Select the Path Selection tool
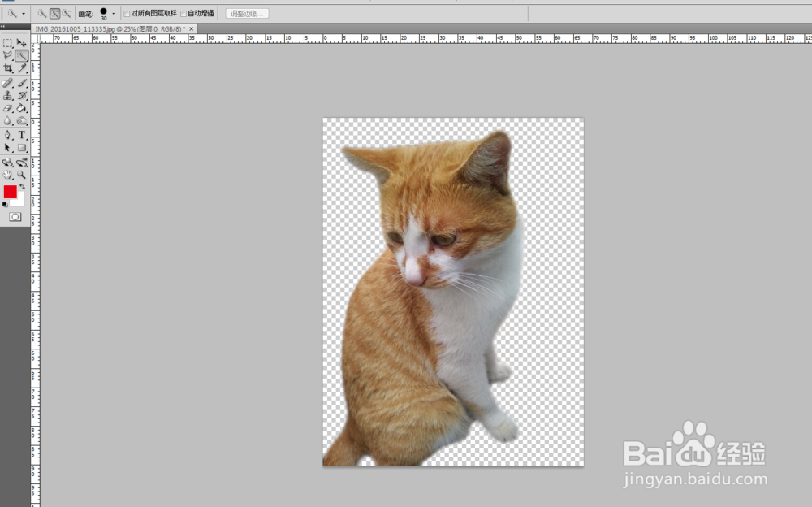Viewport: 812px width, 507px height. coord(8,148)
